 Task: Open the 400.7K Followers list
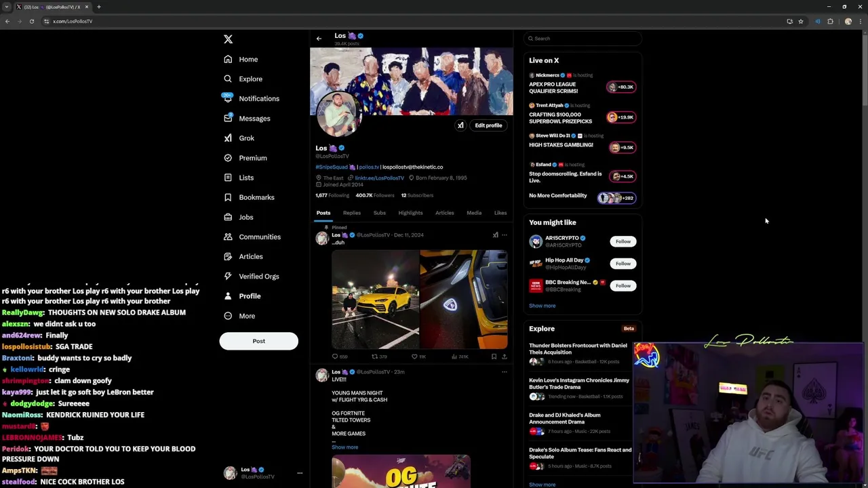coord(374,195)
